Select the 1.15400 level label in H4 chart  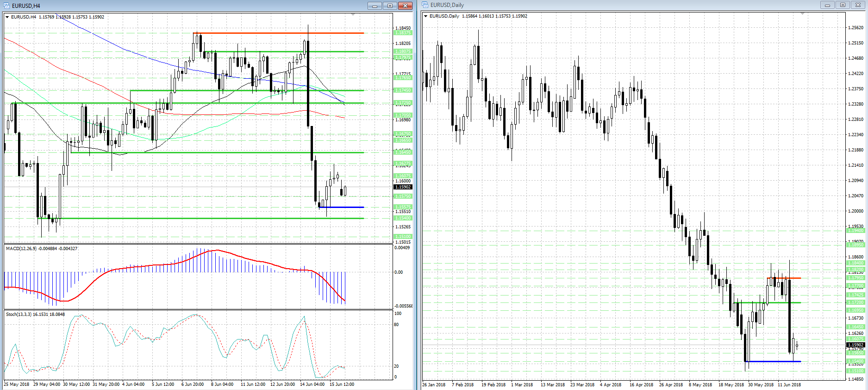403,218
